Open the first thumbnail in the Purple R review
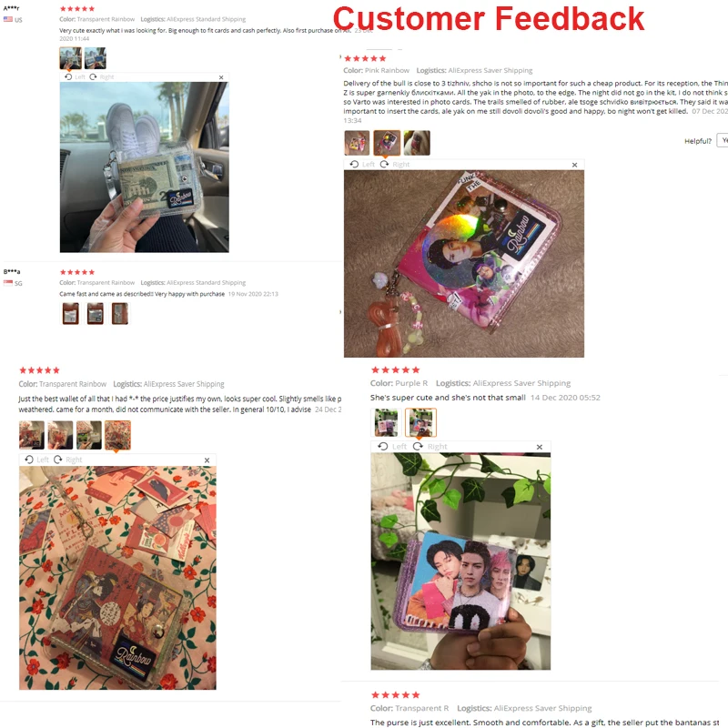Viewport: 728px width, 728px height. [386, 422]
